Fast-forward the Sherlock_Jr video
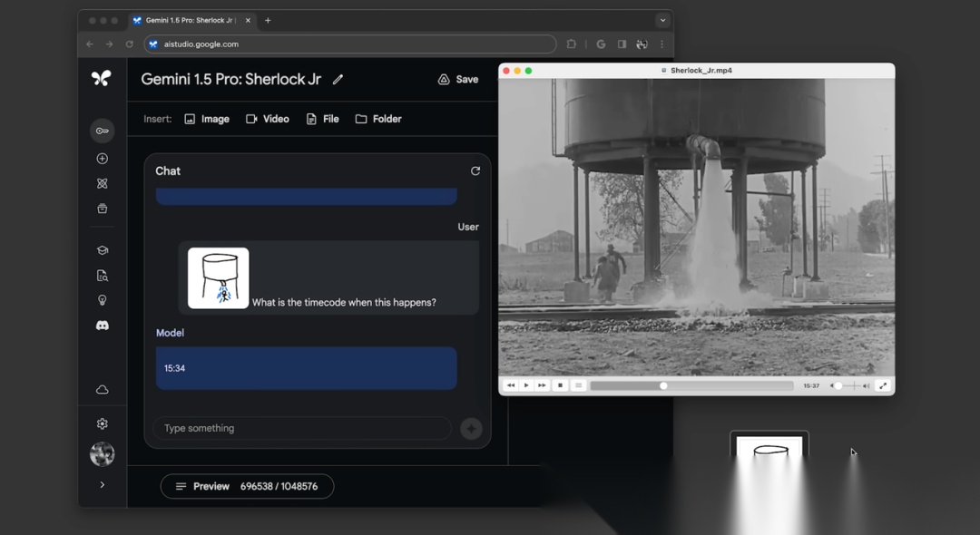The width and height of the screenshot is (980, 535). 542,385
